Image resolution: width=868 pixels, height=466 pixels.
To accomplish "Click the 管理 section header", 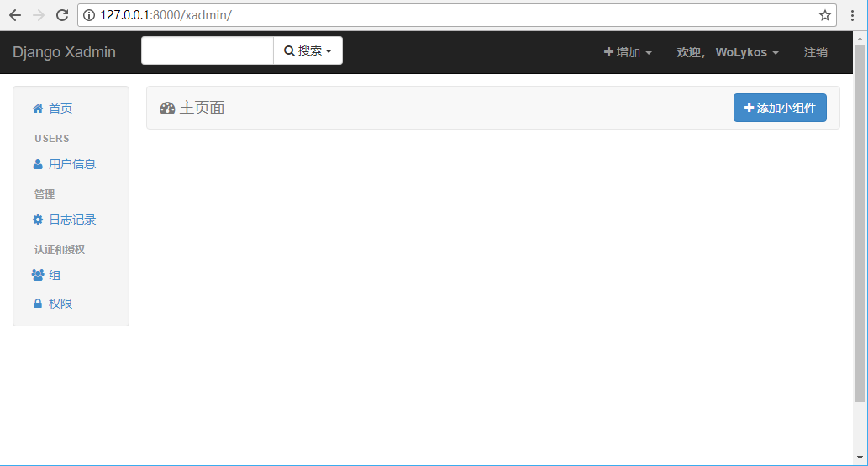I will pos(45,194).
